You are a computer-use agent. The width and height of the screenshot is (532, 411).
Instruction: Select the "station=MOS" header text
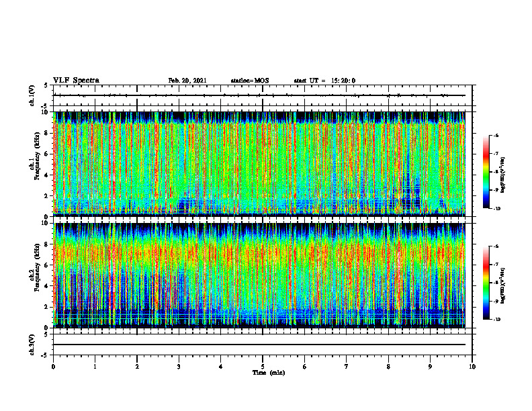pos(250,81)
